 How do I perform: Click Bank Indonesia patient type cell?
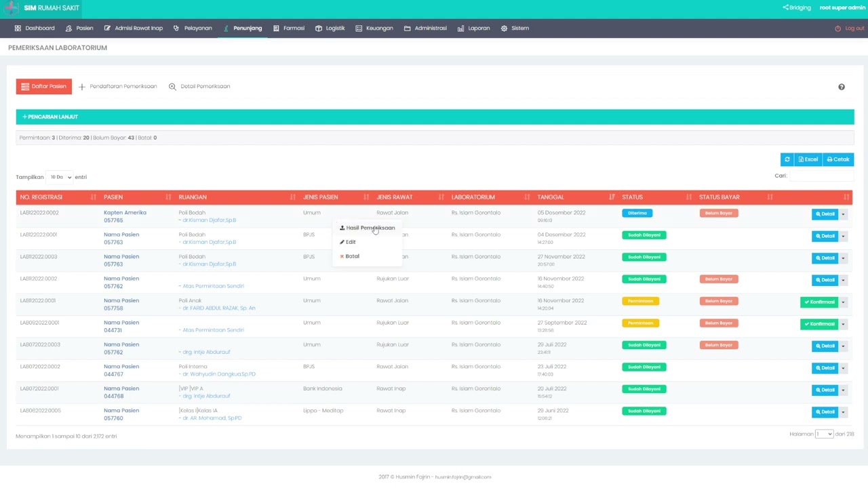(x=323, y=388)
